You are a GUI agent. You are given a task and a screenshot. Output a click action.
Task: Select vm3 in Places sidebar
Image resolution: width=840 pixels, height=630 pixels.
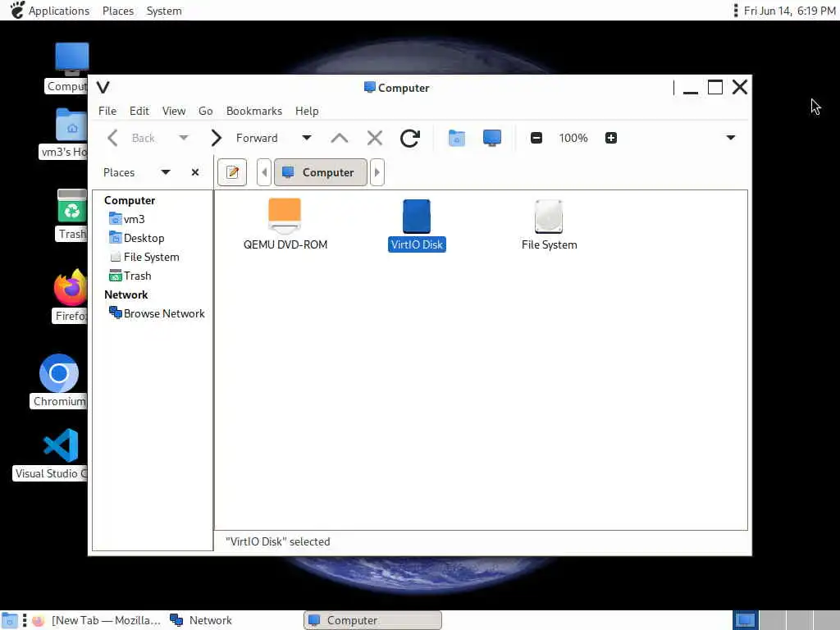(134, 219)
